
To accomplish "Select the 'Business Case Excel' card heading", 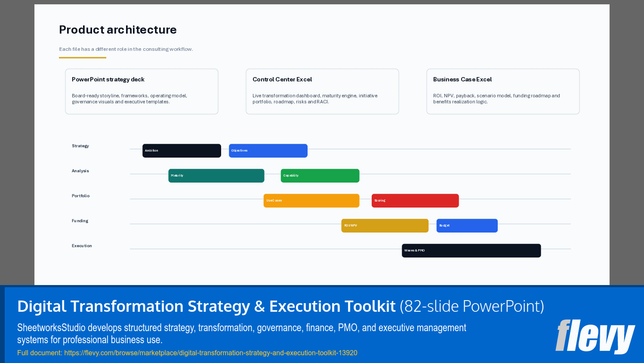I will point(462,79).
